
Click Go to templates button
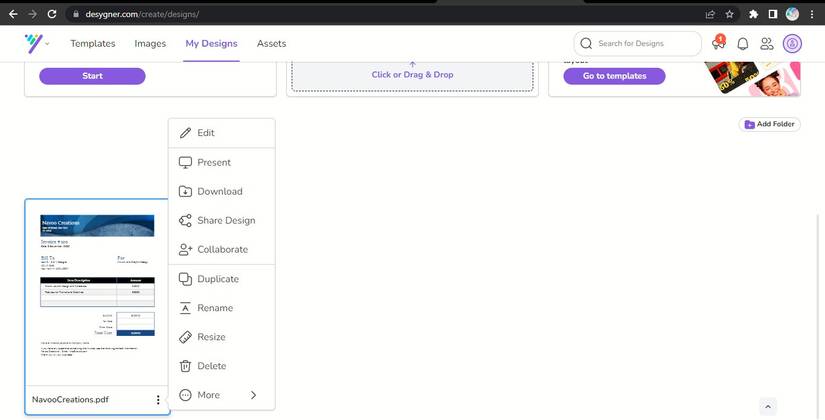coord(614,76)
